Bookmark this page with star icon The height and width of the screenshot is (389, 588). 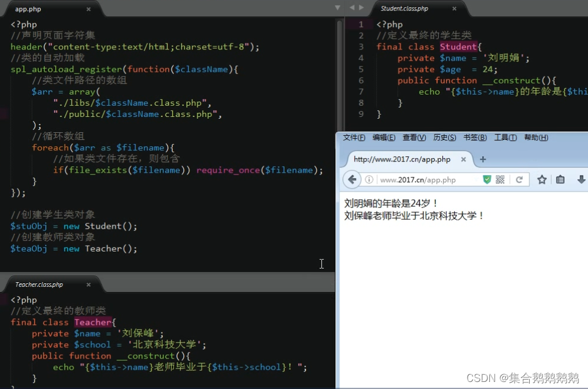coord(542,180)
